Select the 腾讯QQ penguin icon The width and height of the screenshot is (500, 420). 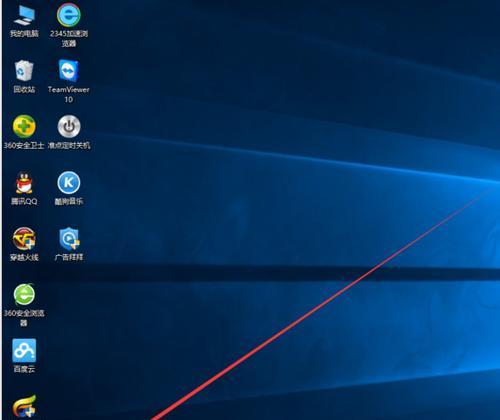coord(24,182)
